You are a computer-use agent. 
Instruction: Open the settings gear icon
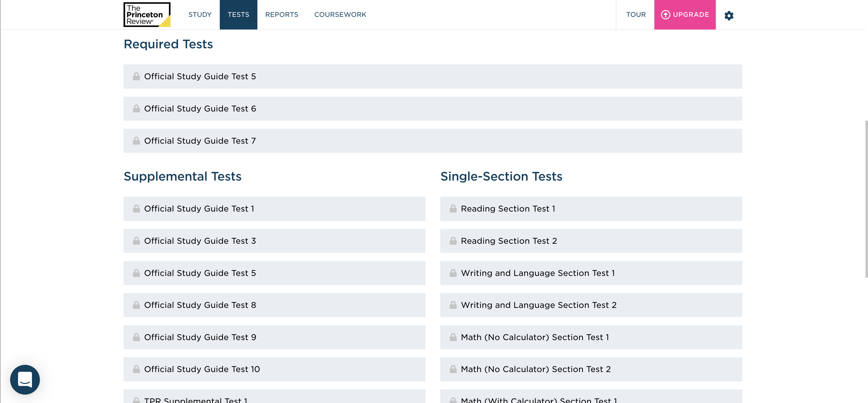[728, 16]
